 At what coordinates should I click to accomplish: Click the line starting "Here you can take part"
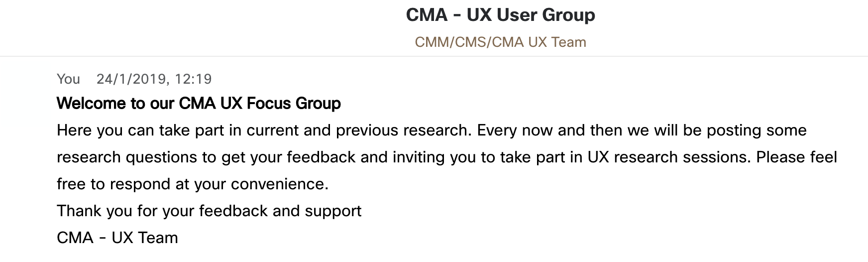432,131
